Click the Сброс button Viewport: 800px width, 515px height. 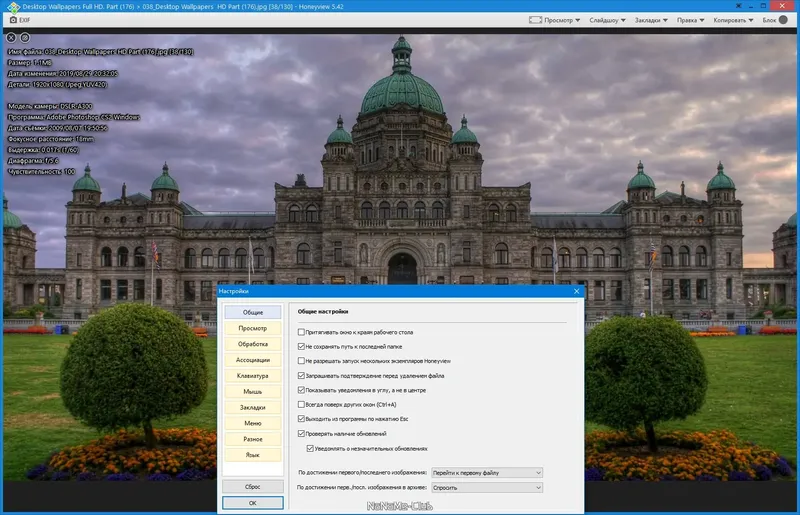click(253, 486)
